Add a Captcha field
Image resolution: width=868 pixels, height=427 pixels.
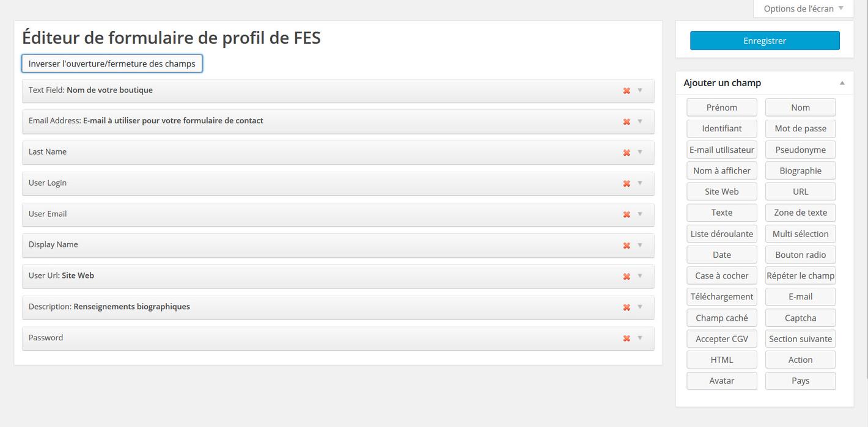tap(800, 318)
